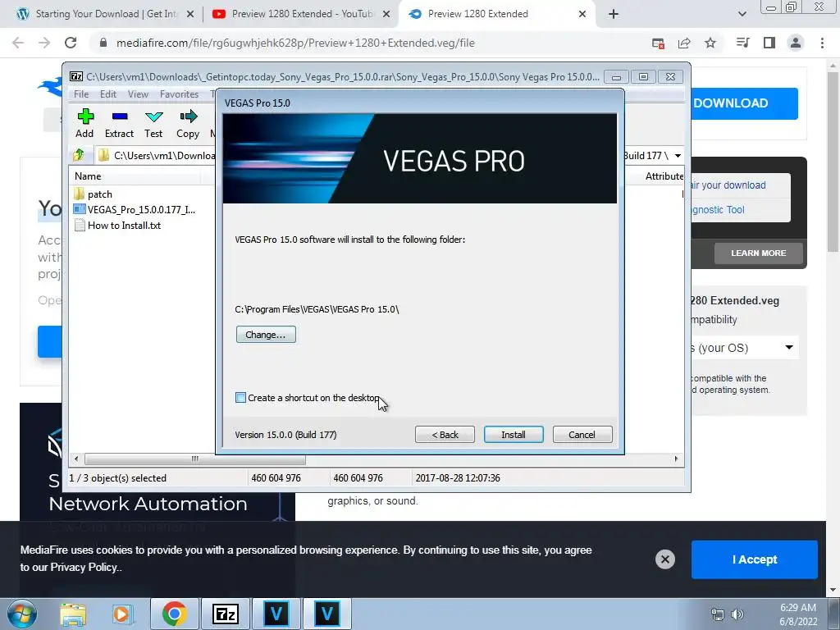Image resolution: width=840 pixels, height=630 pixels.
Task: Open the Chrome tab search dropdown
Action: pyautogui.click(x=742, y=14)
